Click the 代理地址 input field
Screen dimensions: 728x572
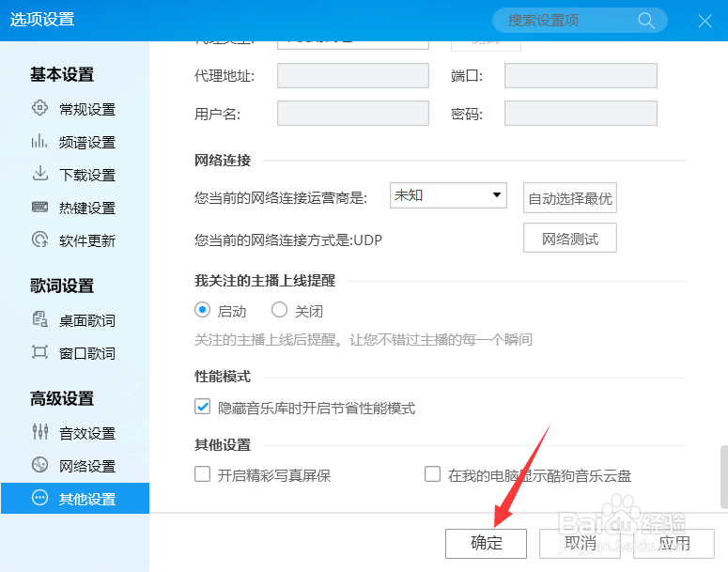coord(353,76)
